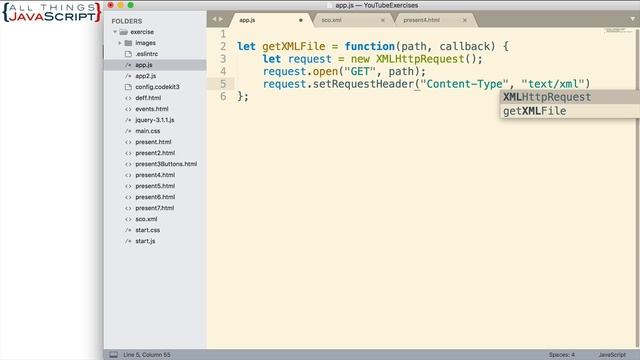Click the editor vertical scrollbar
Image resolution: width=640 pixels, height=360 pixels.
click(x=638, y=188)
